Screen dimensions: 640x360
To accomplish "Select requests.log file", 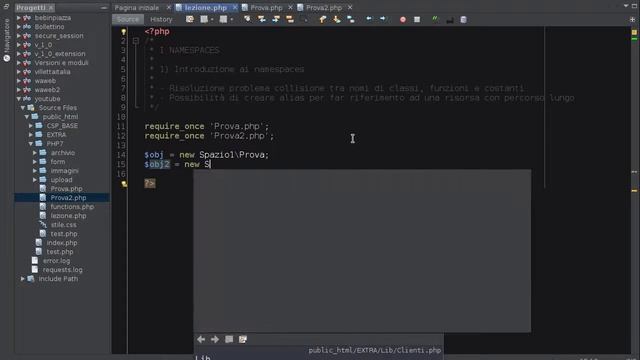I will (x=62, y=270).
